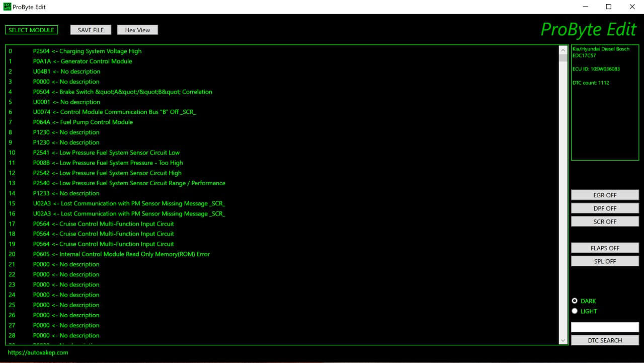644x363 pixels.
Task: Click the DTC search input field
Action: point(605,327)
